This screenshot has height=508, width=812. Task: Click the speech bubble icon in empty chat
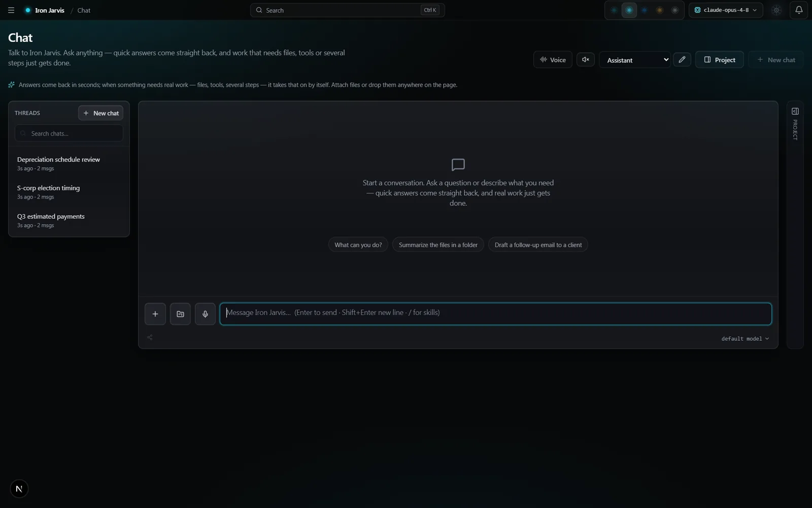point(458,165)
